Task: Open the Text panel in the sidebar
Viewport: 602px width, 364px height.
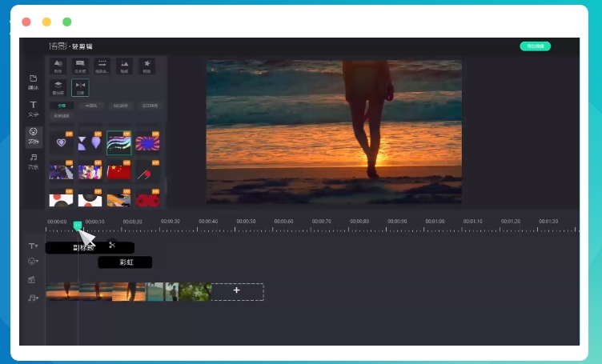Action: [33, 107]
